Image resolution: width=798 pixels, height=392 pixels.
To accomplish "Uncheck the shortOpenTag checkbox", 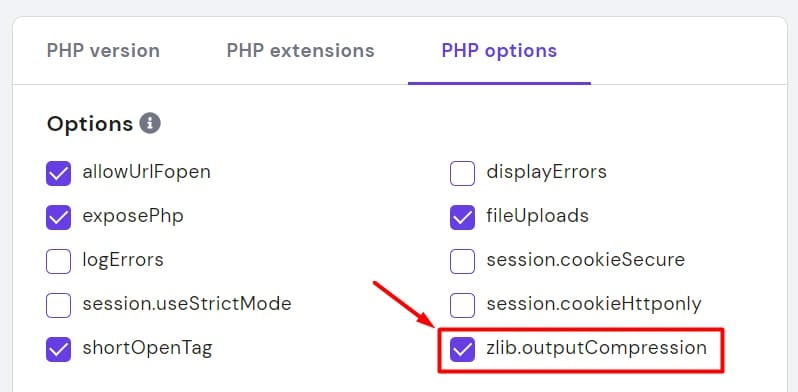I will (x=59, y=349).
